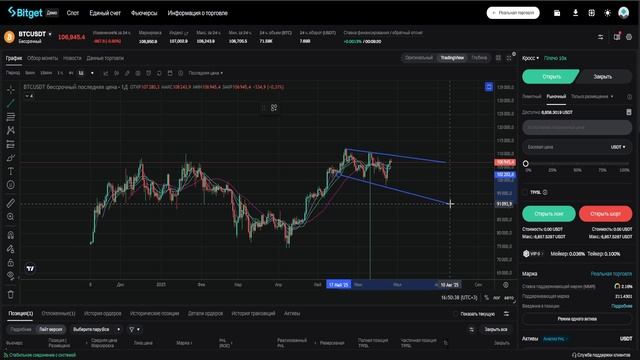Open the language globe icon
Image resolution: width=640 pixels, height=360 pixels.
591,13
